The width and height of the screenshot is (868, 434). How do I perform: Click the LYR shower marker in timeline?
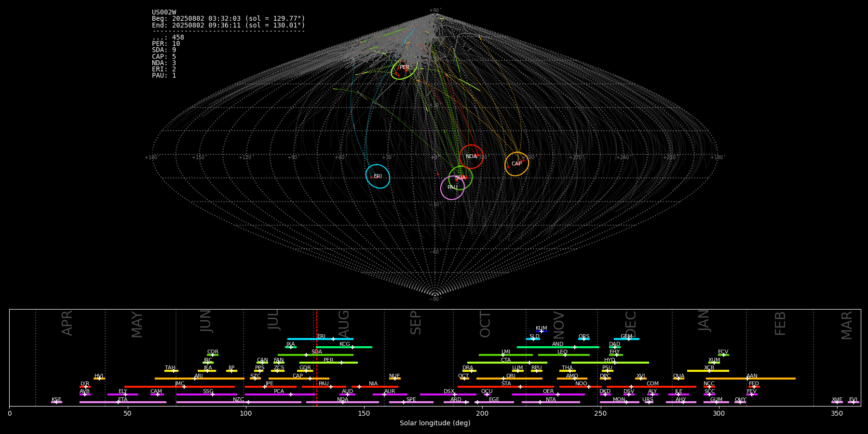85,387
